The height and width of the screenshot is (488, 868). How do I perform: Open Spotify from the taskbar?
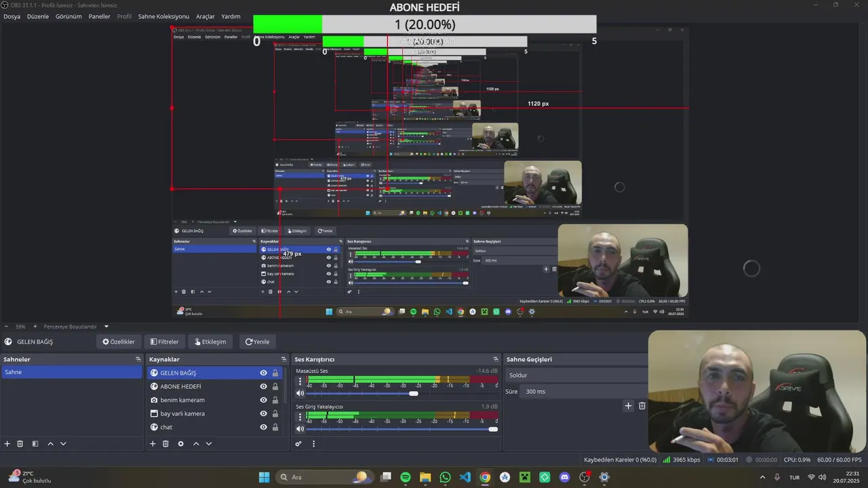pyautogui.click(x=406, y=477)
